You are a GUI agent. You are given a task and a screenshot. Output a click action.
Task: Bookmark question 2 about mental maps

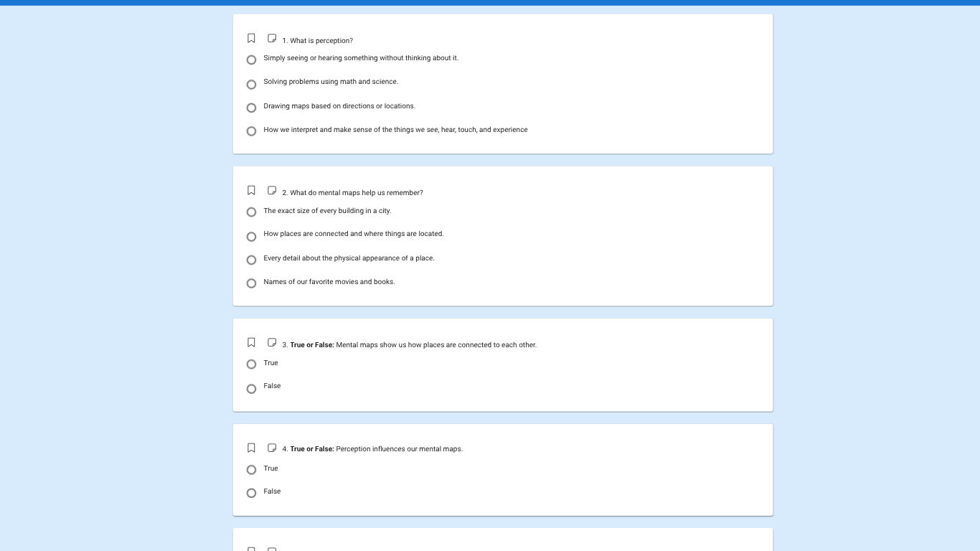[251, 190]
